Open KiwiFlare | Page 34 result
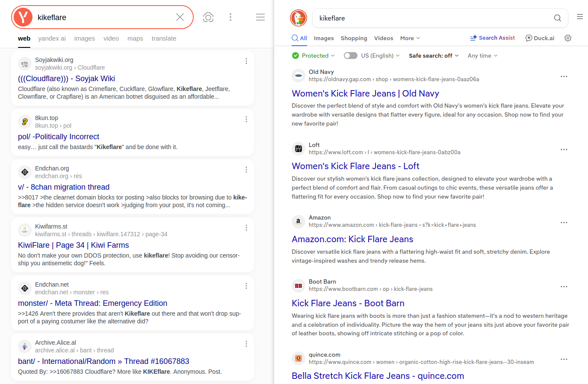 [74, 245]
